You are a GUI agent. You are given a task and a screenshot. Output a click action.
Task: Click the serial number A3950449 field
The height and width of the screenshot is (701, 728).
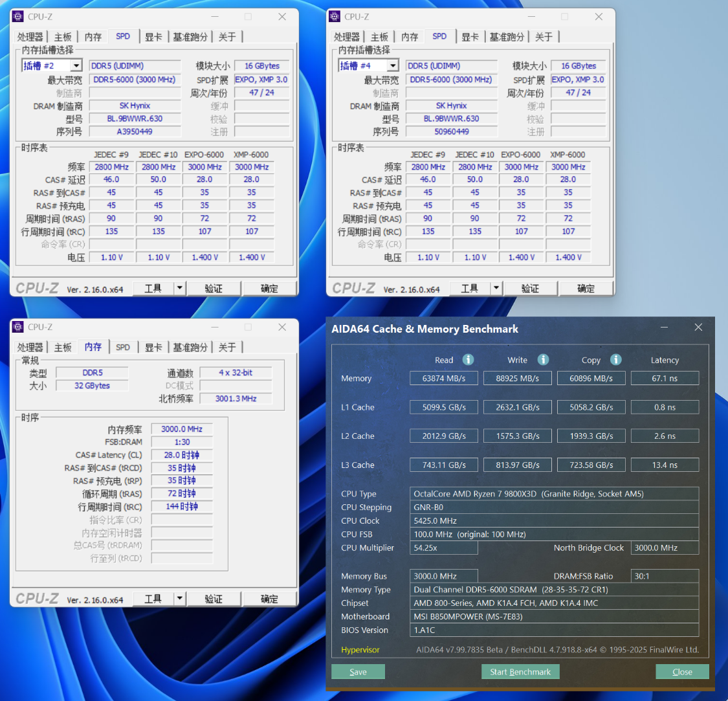click(135, 131)
